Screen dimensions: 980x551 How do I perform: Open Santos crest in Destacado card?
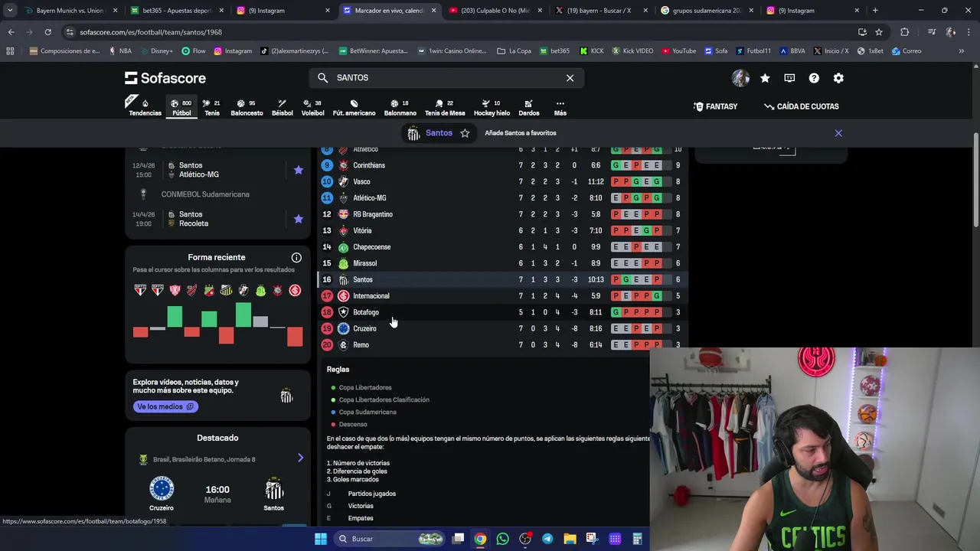274,488
